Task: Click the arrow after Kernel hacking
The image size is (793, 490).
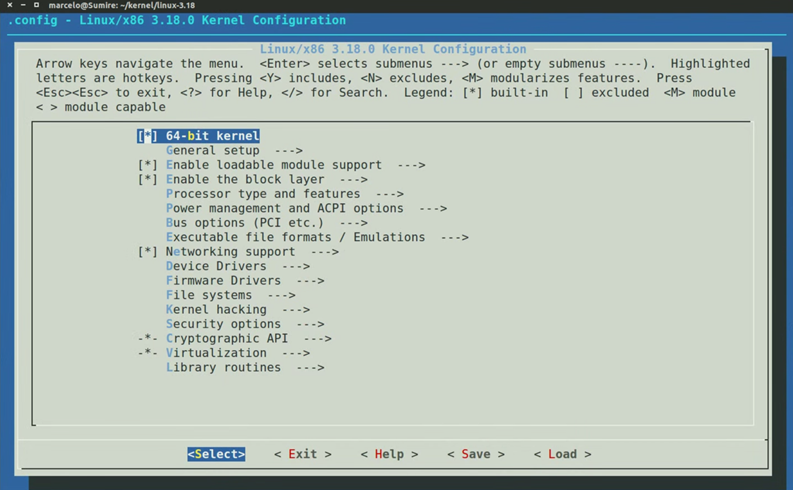Action: coord(296,309)
